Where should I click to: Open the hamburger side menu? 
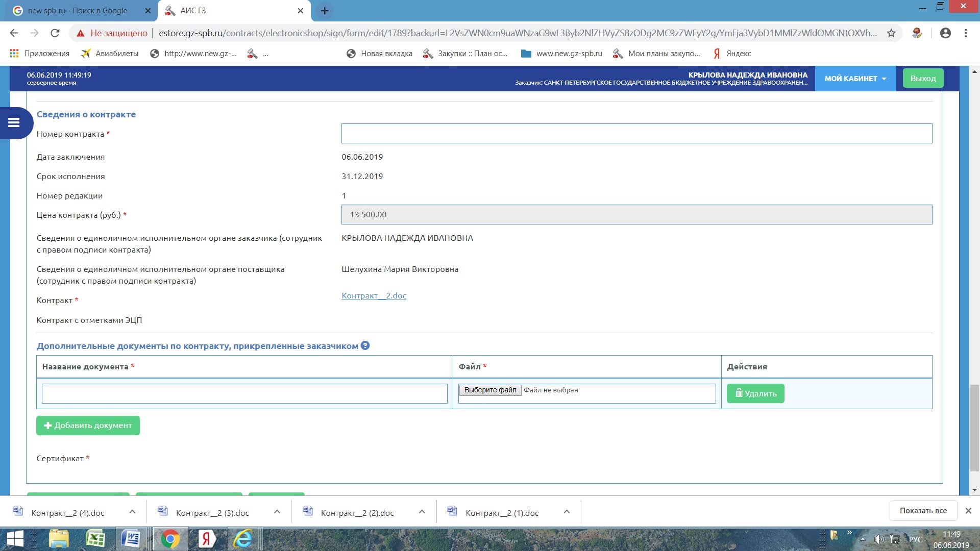pos(14,122)
